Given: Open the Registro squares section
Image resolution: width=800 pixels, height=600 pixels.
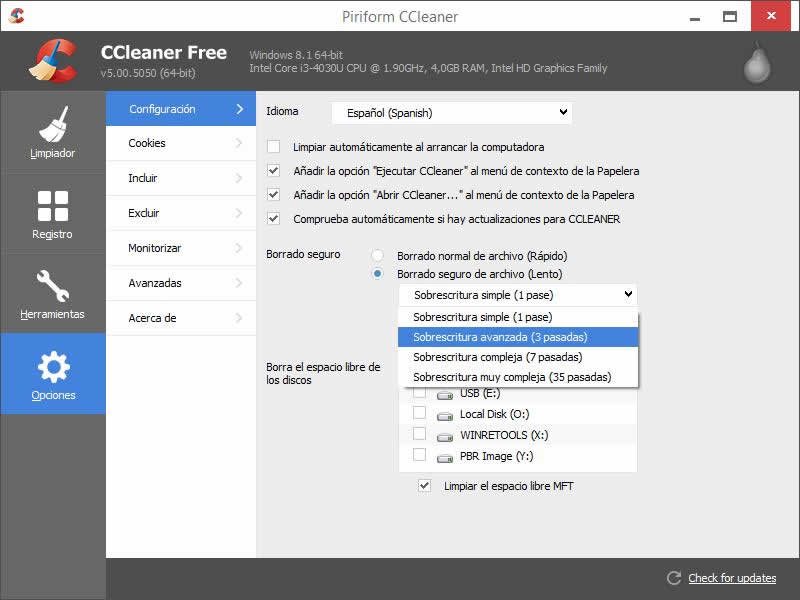Looking at the screenshot, I should coord(53,213).
